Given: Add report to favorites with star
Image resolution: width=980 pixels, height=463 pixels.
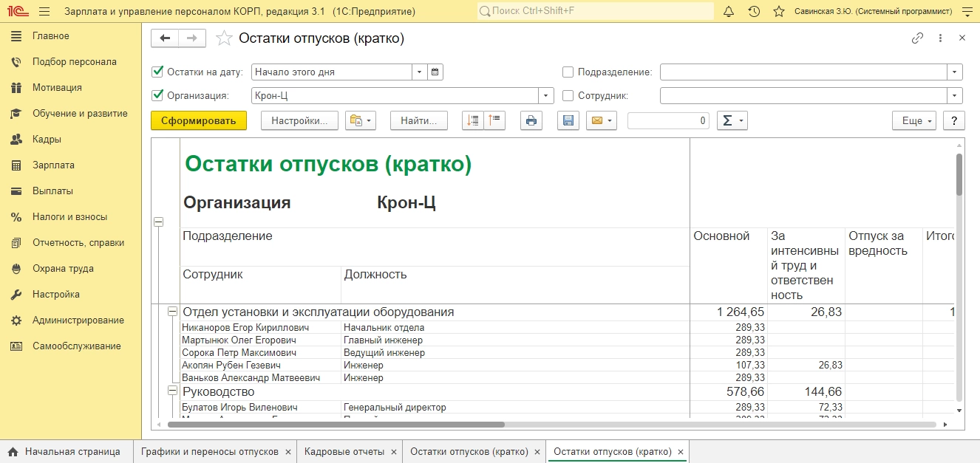Looking at the screenshot, I should click(x=224, y=39).
